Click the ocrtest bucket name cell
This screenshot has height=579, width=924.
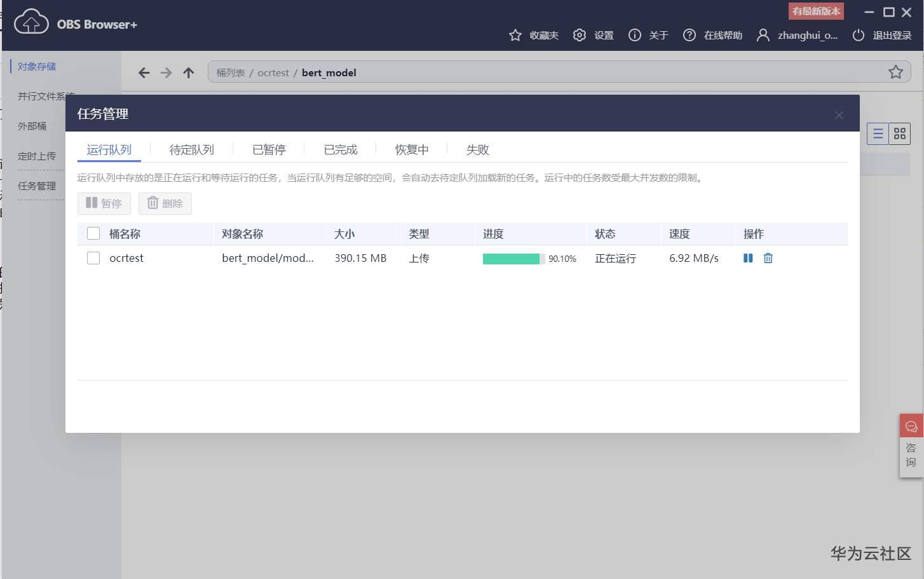click(x=126, y=258)
